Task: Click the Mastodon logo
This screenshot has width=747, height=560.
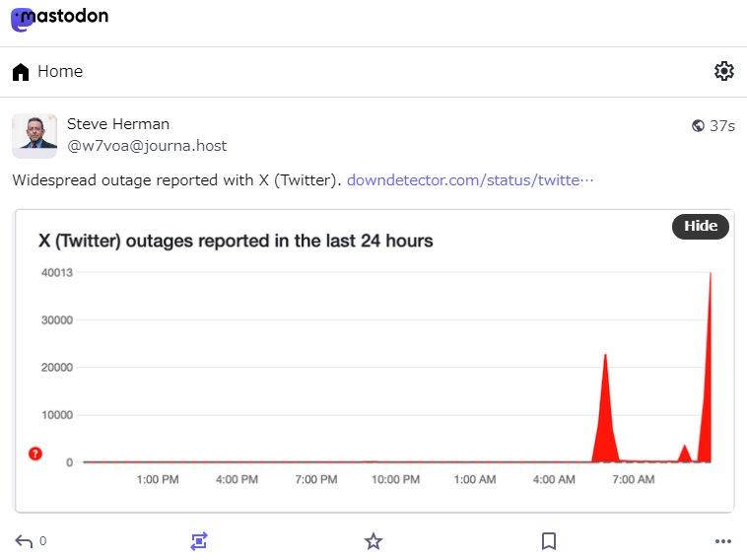Action: 59,18
